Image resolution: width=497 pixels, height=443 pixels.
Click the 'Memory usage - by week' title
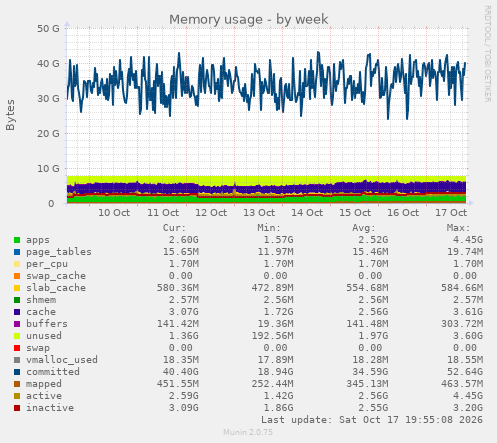click(249, 19)
